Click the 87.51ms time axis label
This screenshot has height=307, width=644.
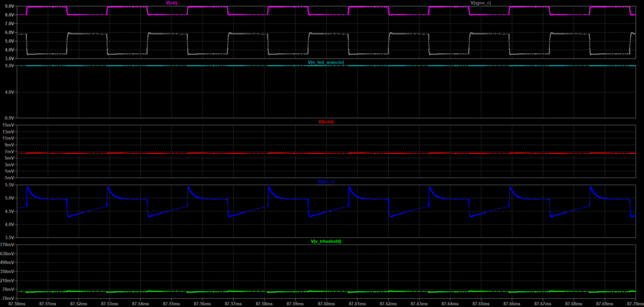[x=48, y=304]
